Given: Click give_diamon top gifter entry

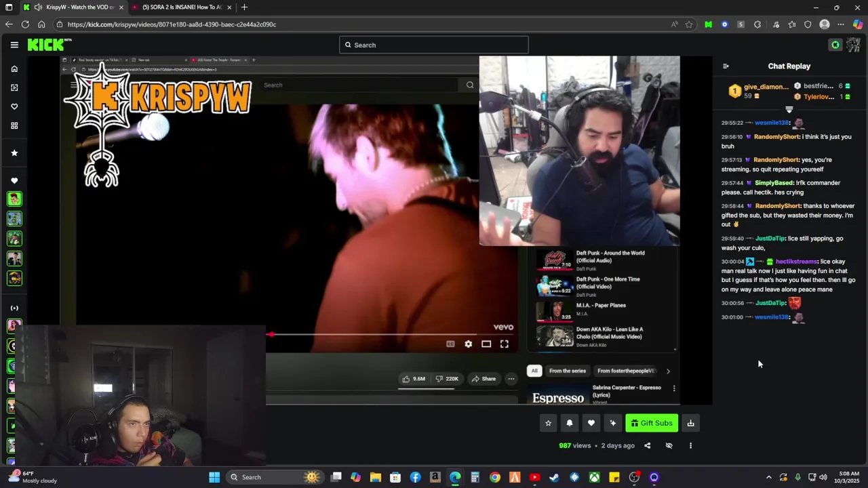Looking at the screenshot, I should [758, 91].
